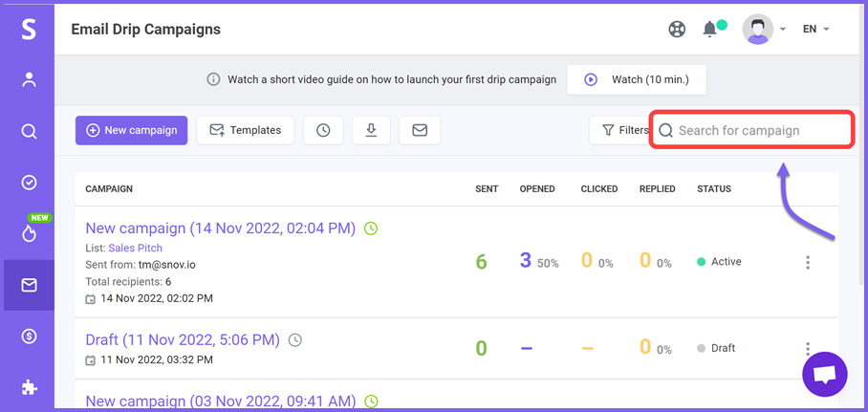This screenshot has height=412, width=868.
Task: Open the chat support bubble
Action: 825,375
